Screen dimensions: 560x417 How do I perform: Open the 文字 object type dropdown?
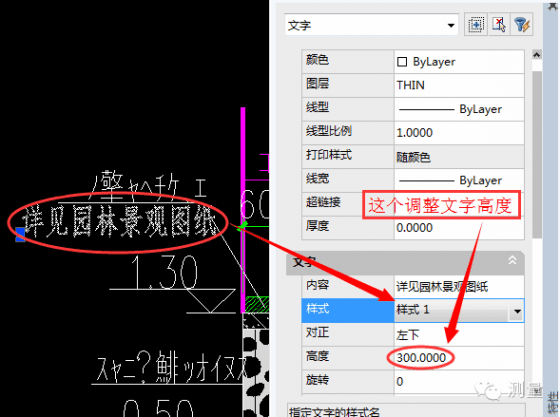371,25
